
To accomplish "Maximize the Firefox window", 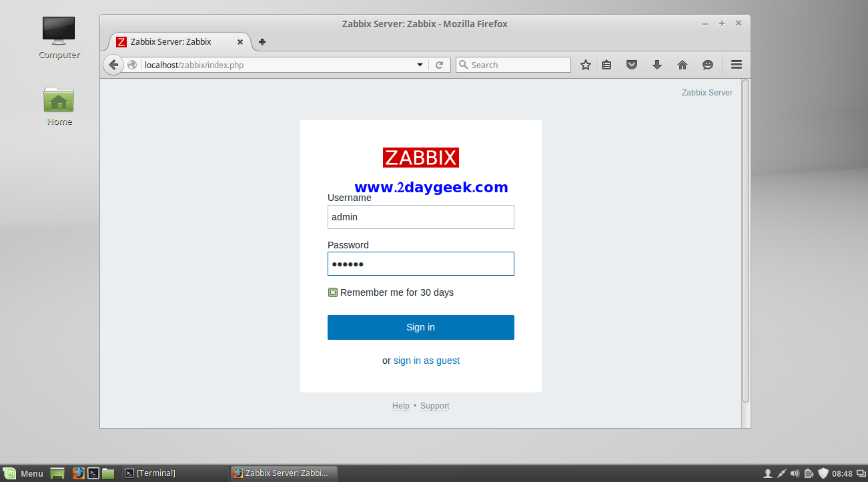I will click(722, 23).
